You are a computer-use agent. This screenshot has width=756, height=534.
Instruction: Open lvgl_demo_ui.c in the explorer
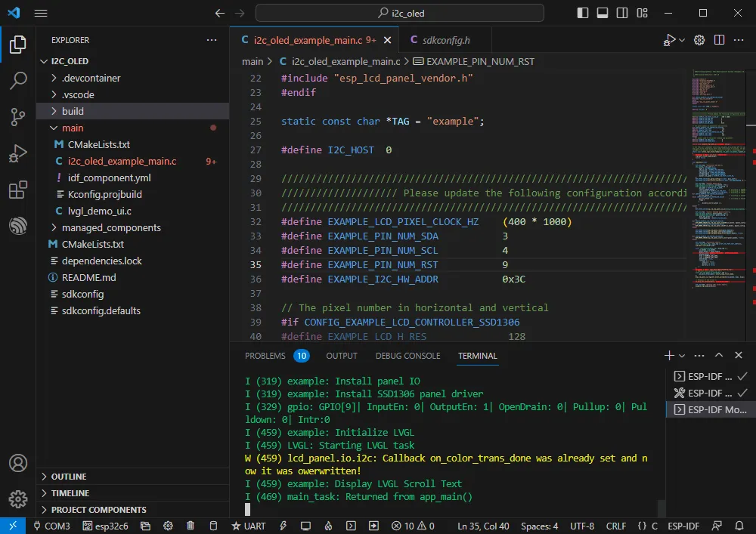(x=99, y=211)
